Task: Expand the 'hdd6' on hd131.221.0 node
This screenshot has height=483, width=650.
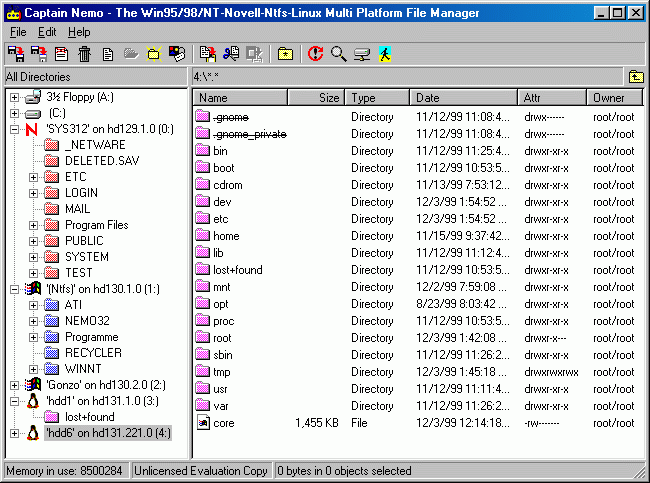Action: (x=14, y=433)
